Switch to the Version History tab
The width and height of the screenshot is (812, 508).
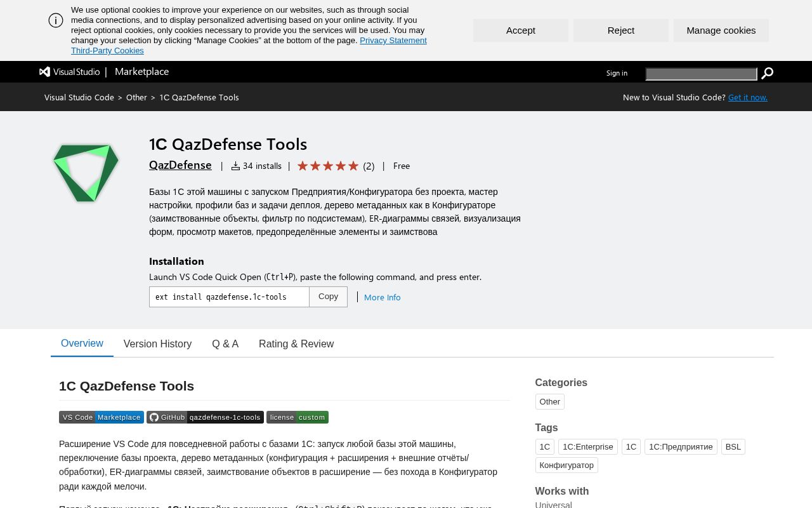157,344
